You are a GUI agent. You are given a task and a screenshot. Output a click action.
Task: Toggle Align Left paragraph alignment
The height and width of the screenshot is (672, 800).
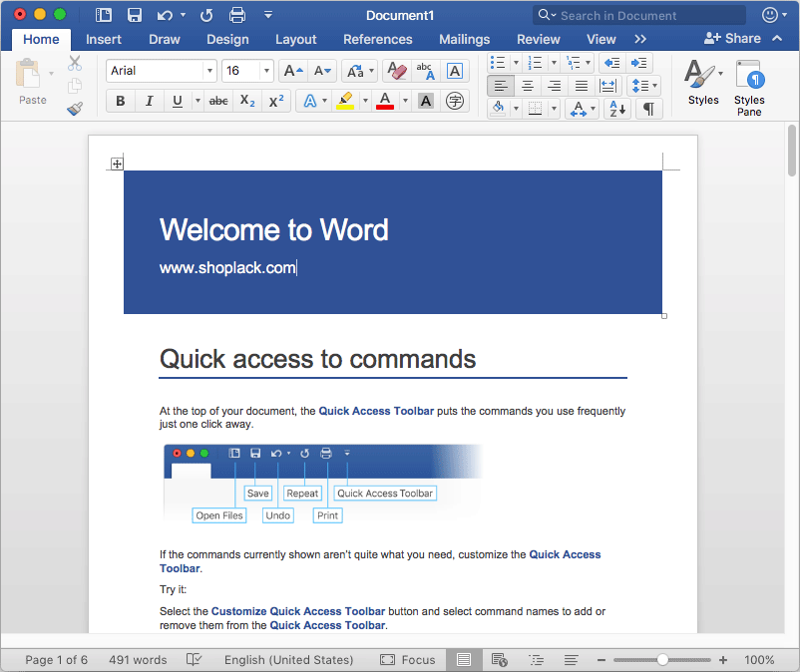click(x=501, y=86)
